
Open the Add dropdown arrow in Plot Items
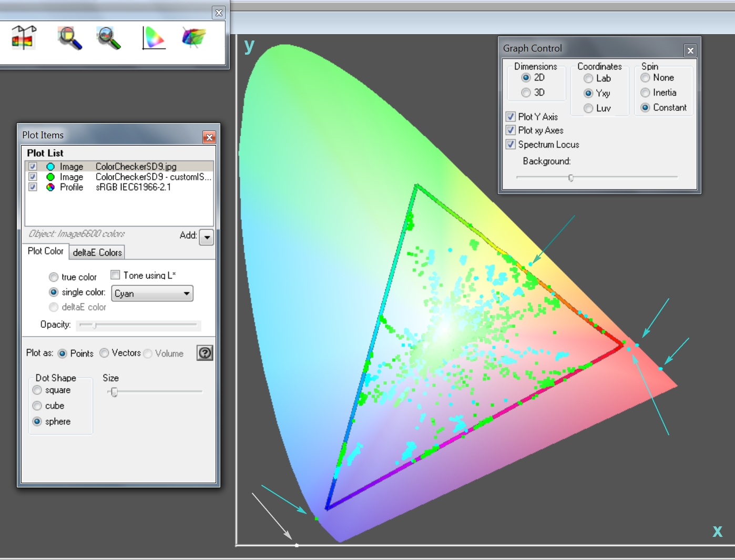[x=207, y=237]
